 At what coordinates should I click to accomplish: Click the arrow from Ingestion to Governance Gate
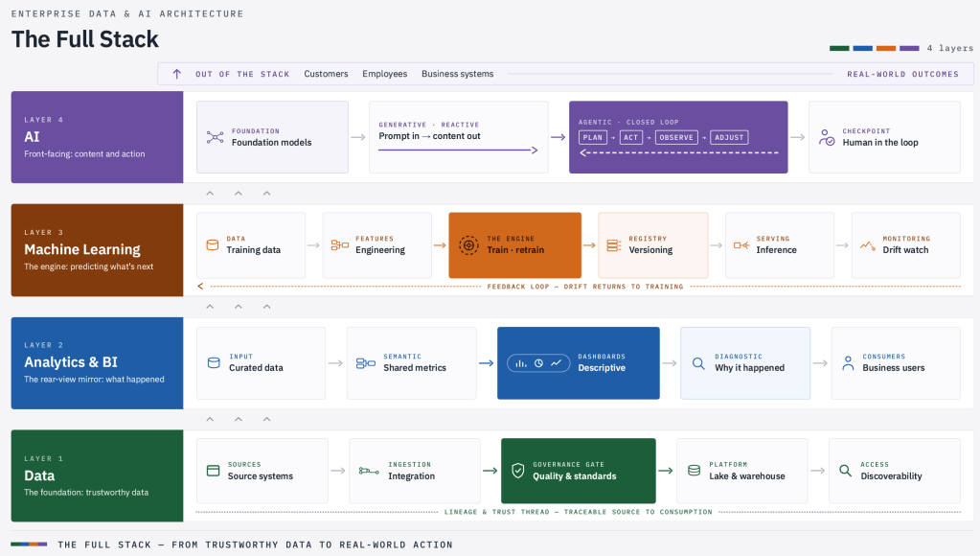(x=490, y=471)
